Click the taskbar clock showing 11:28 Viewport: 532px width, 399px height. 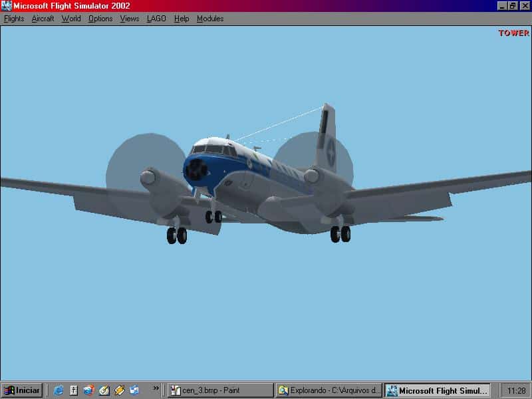(516, 390)
